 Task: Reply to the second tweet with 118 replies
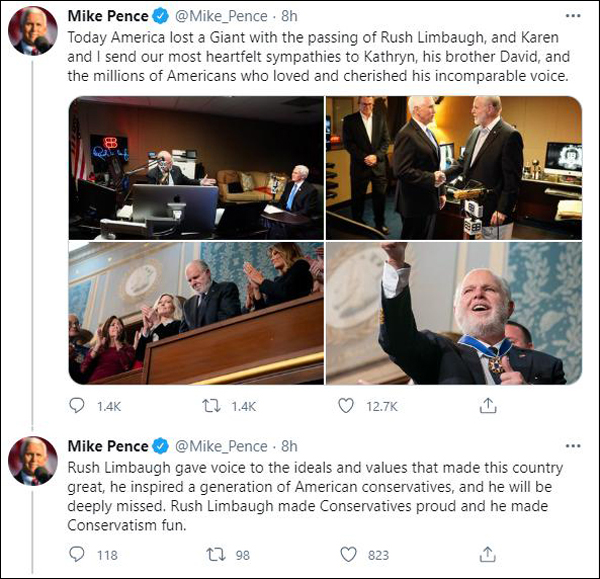pos(79,554)
